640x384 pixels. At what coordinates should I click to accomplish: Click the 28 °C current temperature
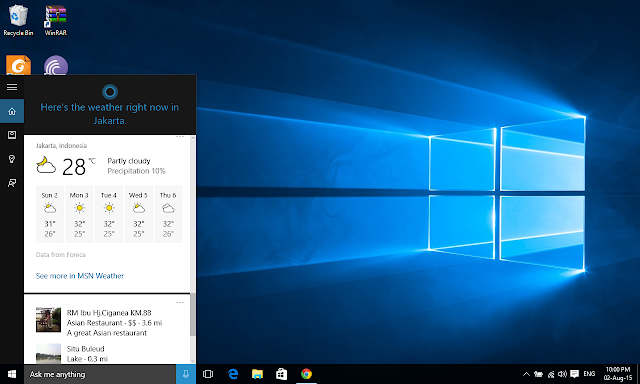tap(79, 167)
